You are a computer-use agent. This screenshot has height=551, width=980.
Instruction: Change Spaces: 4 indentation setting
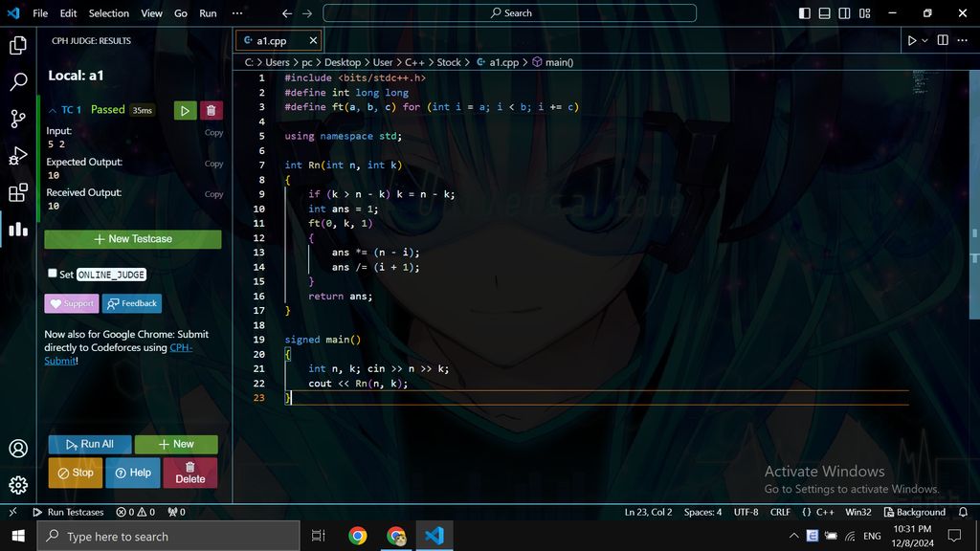(702, 512)
